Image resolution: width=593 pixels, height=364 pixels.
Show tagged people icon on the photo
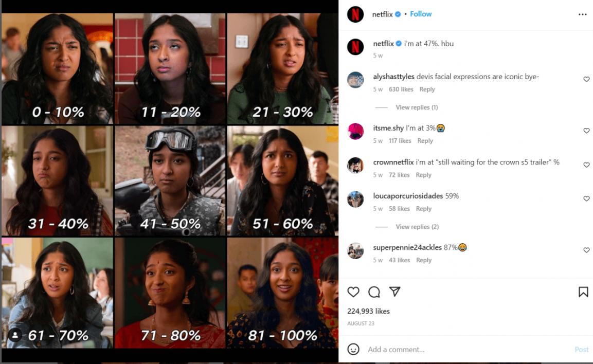pyautogui.click(x=15, y=335)
